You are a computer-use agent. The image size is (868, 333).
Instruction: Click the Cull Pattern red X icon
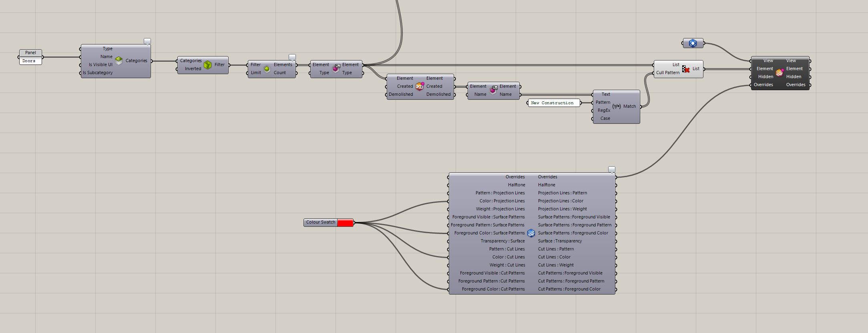[x=686, y=69]
